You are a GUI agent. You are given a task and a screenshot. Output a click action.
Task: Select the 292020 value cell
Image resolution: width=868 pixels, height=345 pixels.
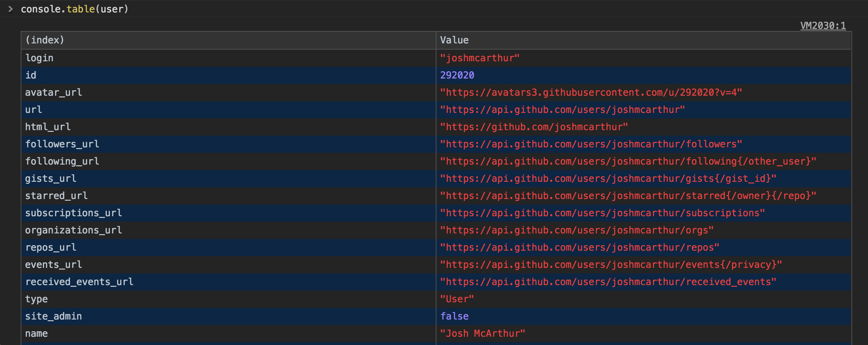click(644, 75)
